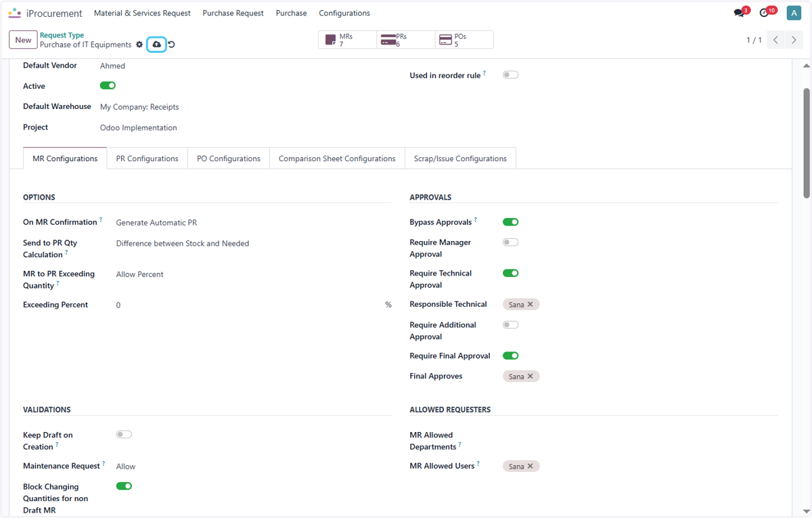Image resolution: width=812 pixels, height=518 pixels.
Task: Go to the previous record arrow
Action: point(776,40)
